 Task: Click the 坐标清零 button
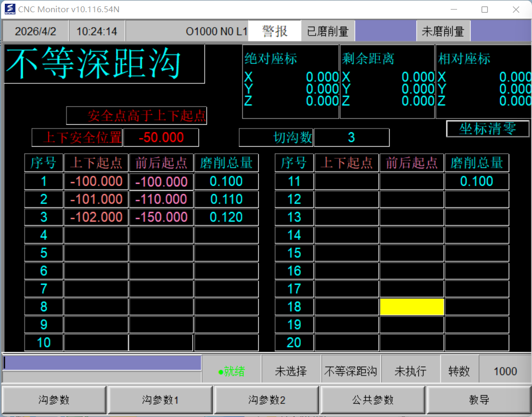pos(487,129)
